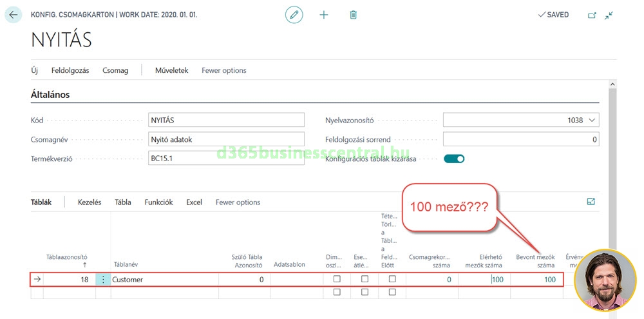Open the Csomag menu

point(115,70)
